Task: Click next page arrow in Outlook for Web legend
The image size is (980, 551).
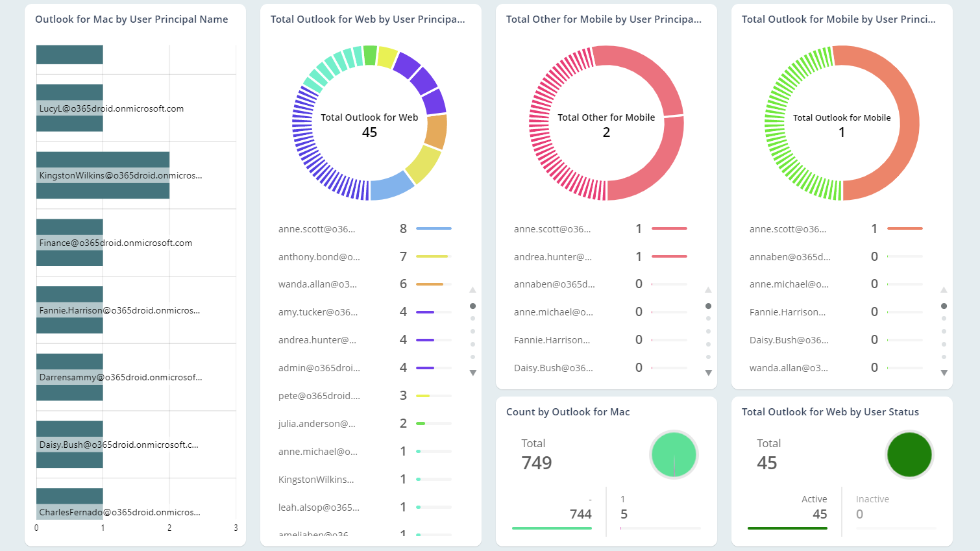Action: (x=472, y=373)
